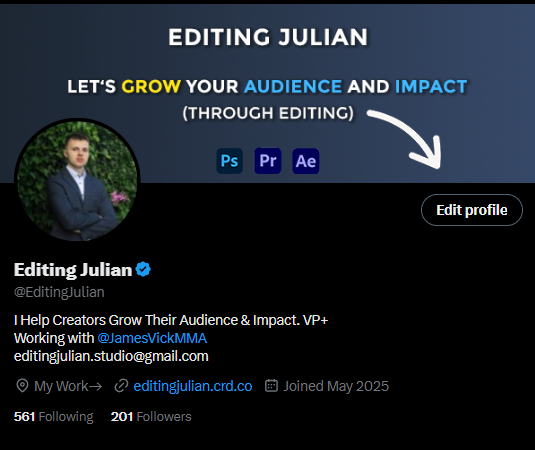Screen dimensions: 535x450
Task: Click the Photoshop Ps icon in banner
Action: [230, 161]
